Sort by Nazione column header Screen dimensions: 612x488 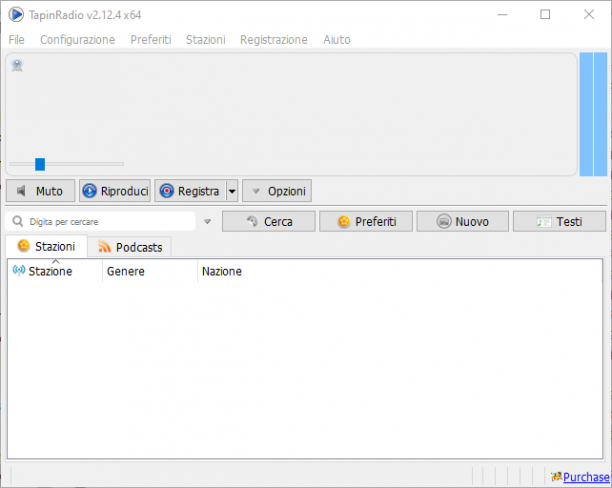click(x=222, y=271)
